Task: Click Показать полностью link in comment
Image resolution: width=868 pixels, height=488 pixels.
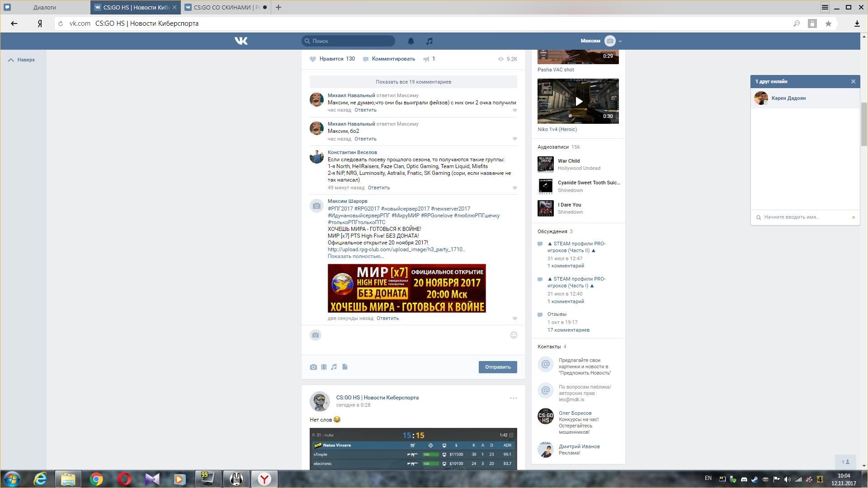Action: click(355, 256)
